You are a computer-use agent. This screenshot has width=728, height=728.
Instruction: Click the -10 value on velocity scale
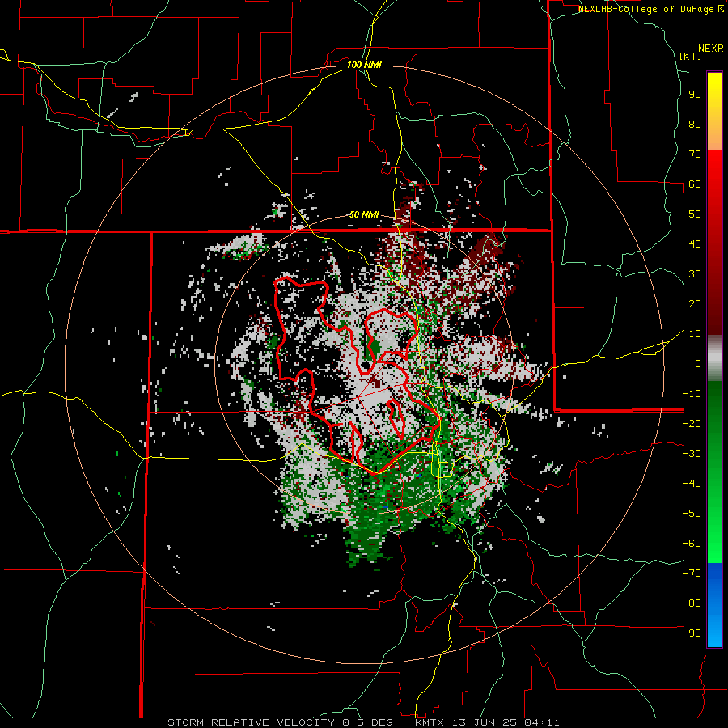692,394
